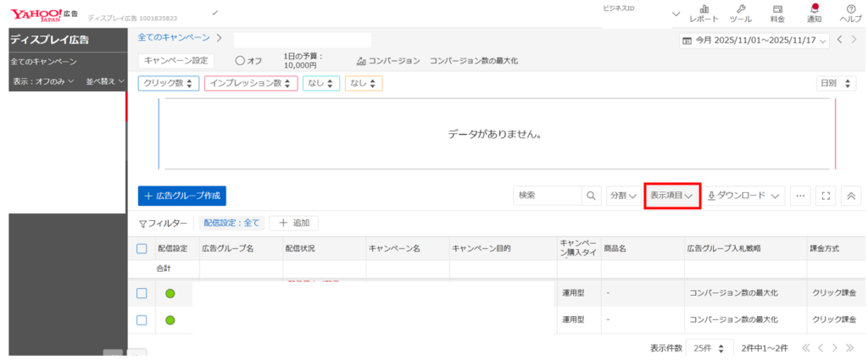Click クリック課金 cell in second row
This screenshot has width=868, height=360.
[834, 319]
